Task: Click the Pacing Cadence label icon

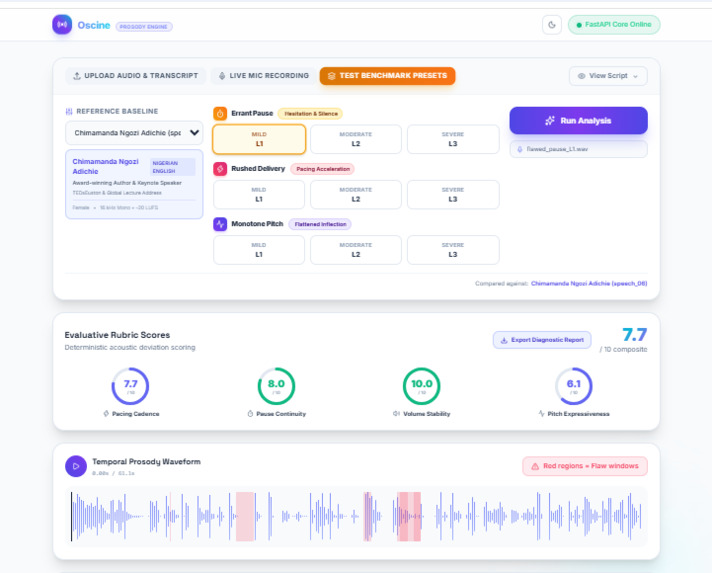Action: [x=106, y=414]
